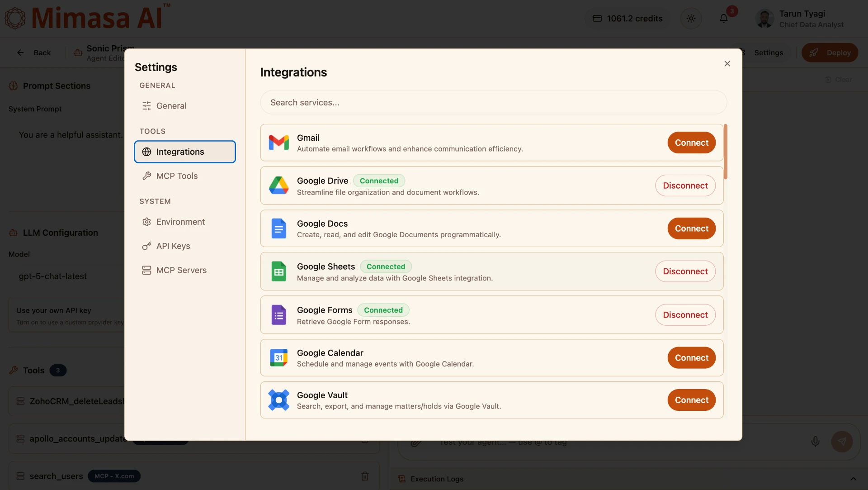Click the integrations list scrollbar
Screen dimensions: 868x490
(x=725, y=152)
